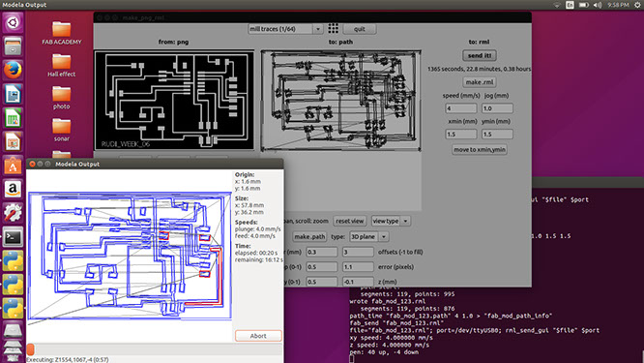Screen dimensions: 644x363
Task: Open the Ubuntu Dash search icon
Action: point(13,22)
